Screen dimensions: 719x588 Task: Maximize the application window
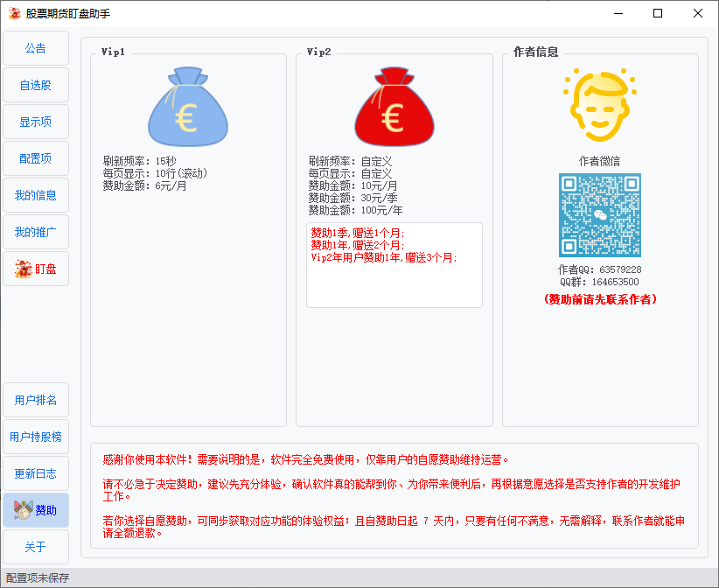tap(658, 13)
